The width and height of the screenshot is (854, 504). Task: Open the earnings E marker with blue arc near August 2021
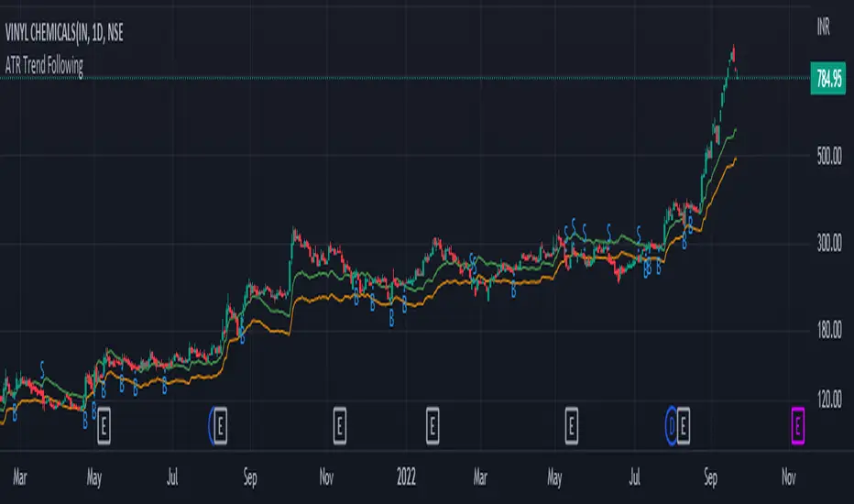click(x=220, y=425)
